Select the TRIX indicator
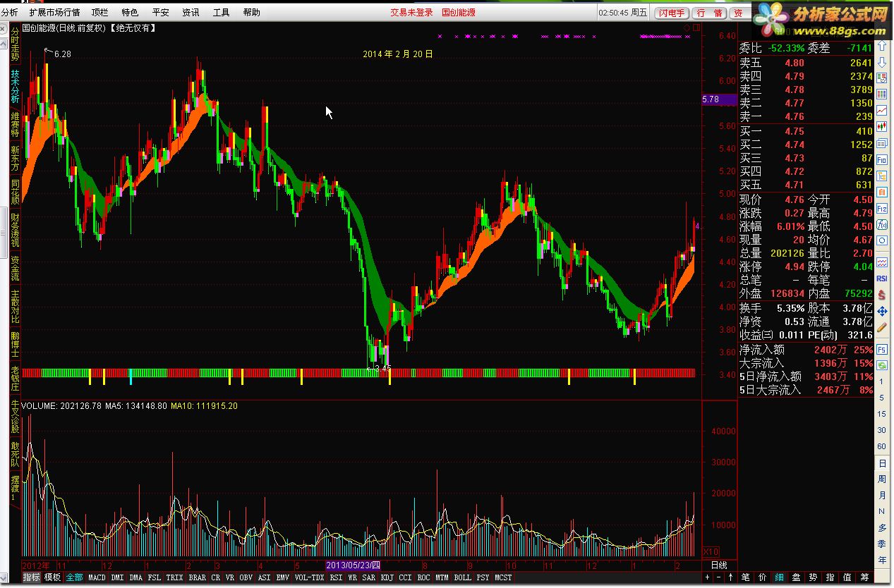This screenshot has width=894, height=588. click(x=174, y=577)
